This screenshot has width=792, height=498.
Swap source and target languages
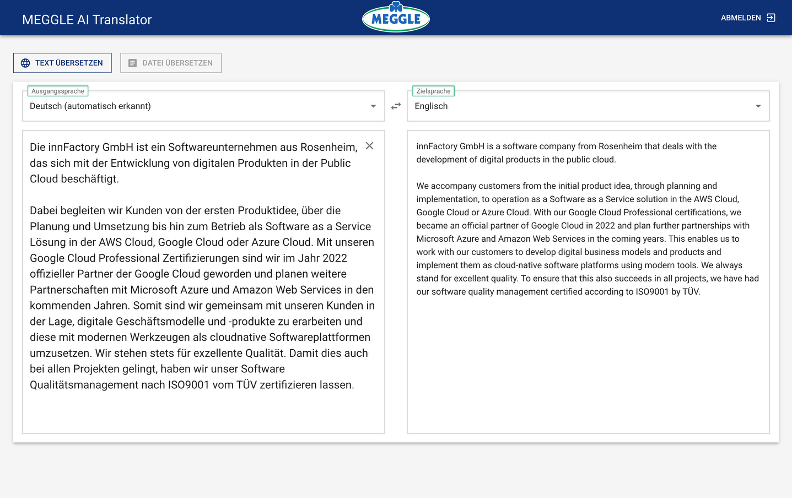pyautogui.click(x=396, y=106)
